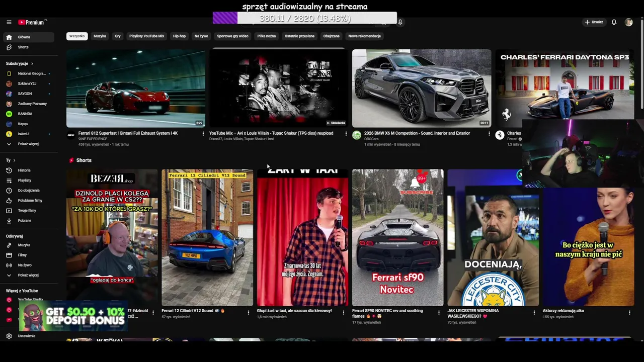Select Playlisty YouTube Mix chip
This screenshot has height=362, width=644.
146,36
